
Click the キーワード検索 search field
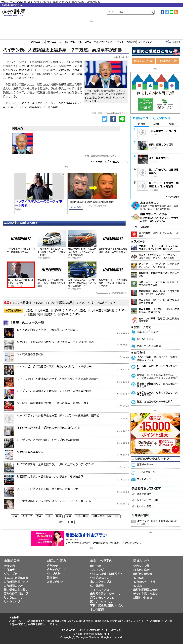pos(128,12)
